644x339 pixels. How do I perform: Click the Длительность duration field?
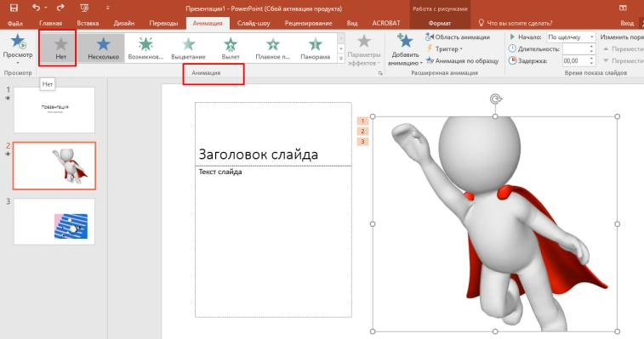click(x=576, y=48)
